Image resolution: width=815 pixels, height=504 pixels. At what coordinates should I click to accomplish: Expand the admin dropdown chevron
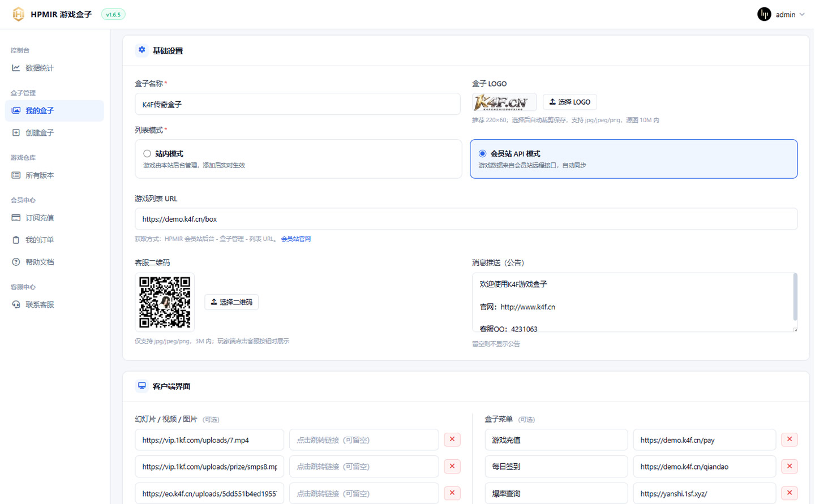pos(802,15)
